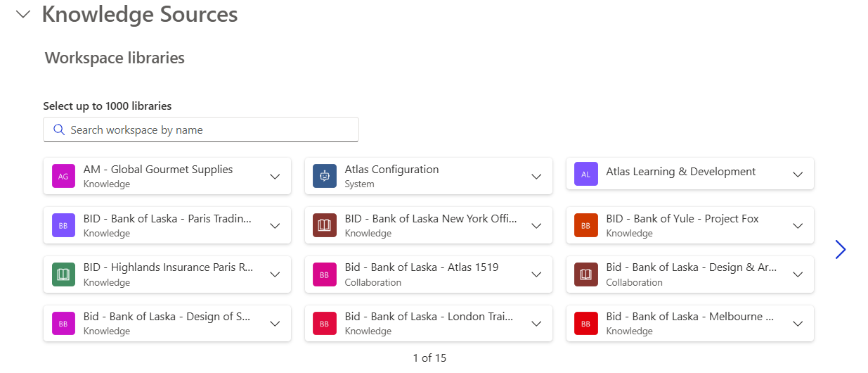This screenshot has height=373, width=868.
Task: Select Bid - Bank of Laska - Atlas 1519
Action: (x=421, y=274)
